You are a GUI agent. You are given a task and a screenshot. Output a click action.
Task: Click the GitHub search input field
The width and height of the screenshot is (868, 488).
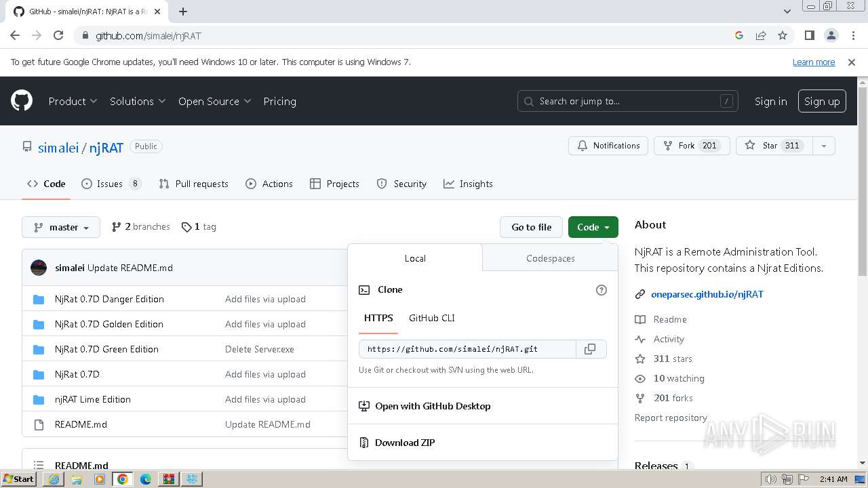coord(628,101)
